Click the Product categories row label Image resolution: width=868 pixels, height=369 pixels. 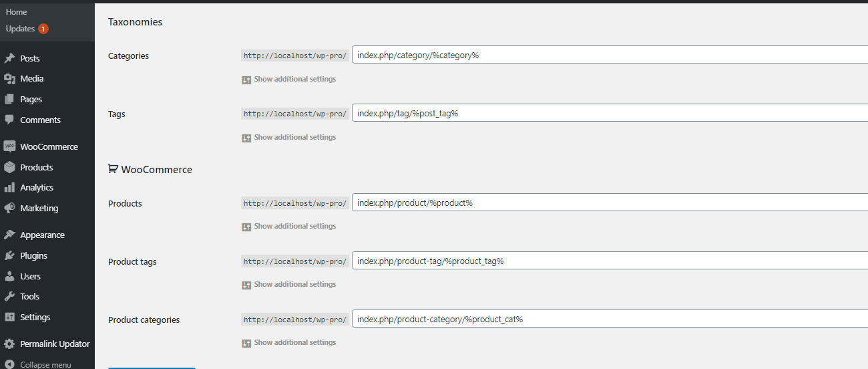pyautogui.click(x=144, y=320)
